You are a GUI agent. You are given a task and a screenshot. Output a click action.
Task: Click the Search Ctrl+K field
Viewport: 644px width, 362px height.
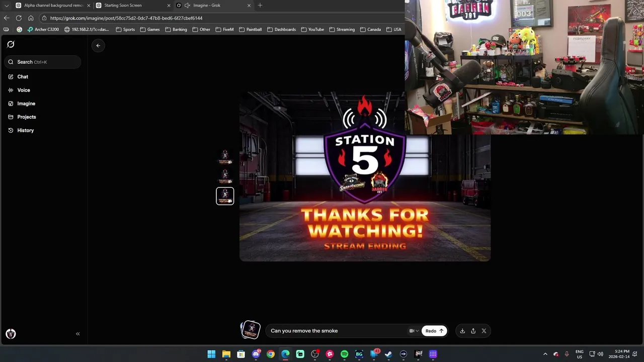(x=43, y=62)
